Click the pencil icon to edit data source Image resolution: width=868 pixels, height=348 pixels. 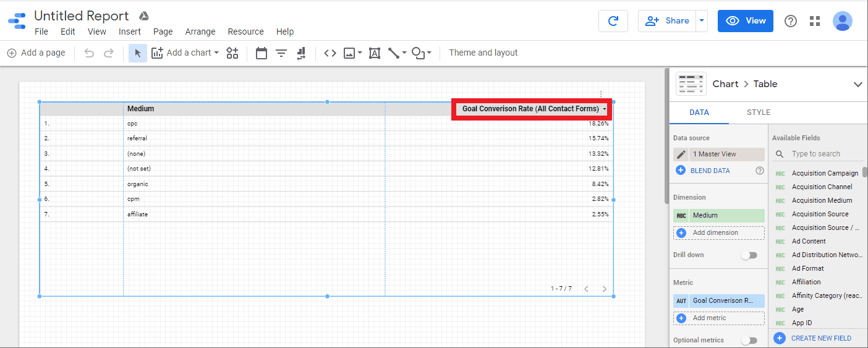point(681,155)
